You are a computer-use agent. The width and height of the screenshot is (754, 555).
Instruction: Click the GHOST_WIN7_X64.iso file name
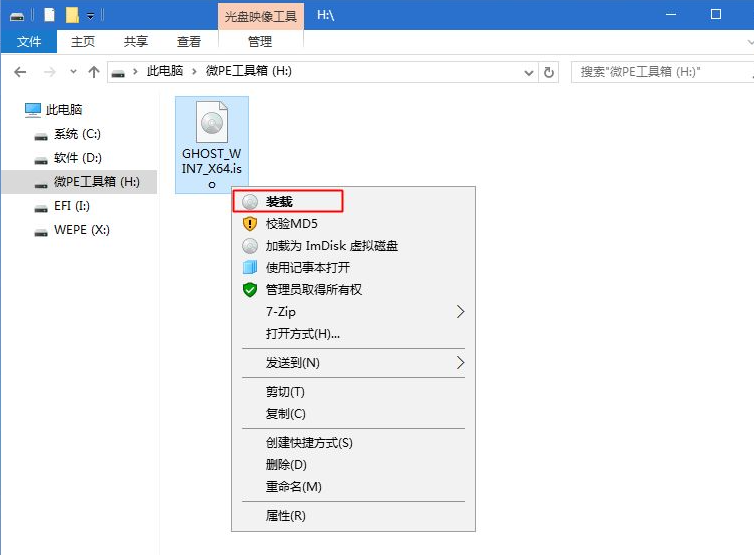coord(212,168)
